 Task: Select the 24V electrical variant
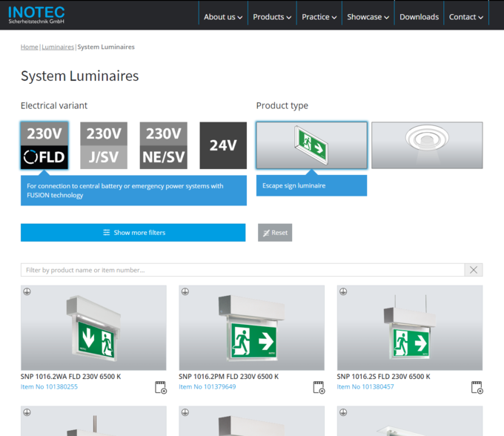coord(223,145)
